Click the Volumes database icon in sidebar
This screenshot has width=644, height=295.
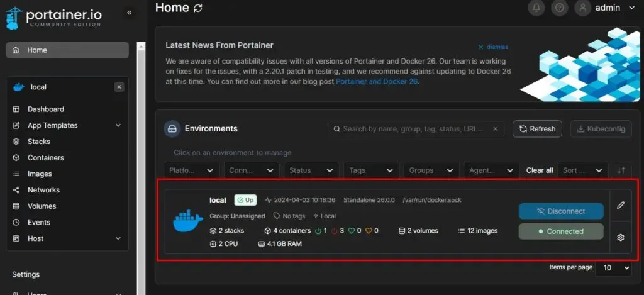(16, 206)
